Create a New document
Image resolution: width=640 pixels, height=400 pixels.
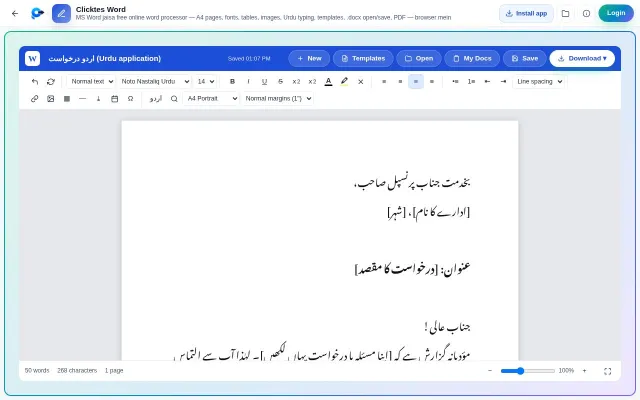click(x=309, y=58)
